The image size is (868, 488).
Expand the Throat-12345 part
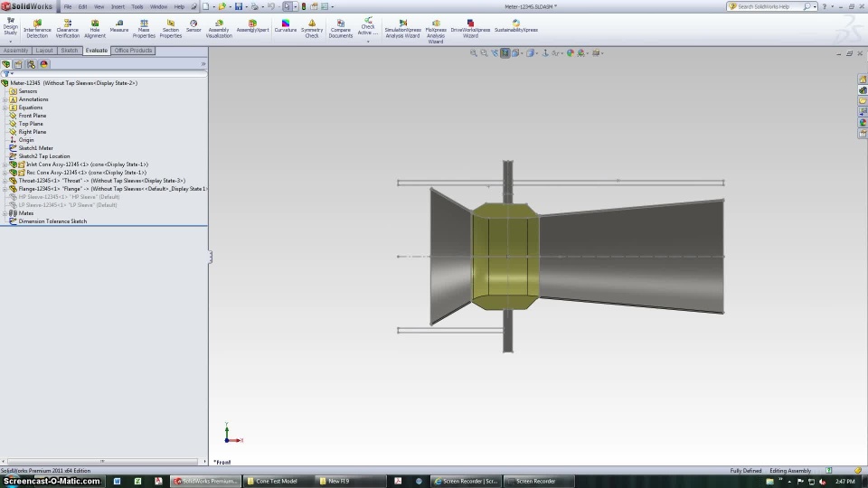pos(5,181)
